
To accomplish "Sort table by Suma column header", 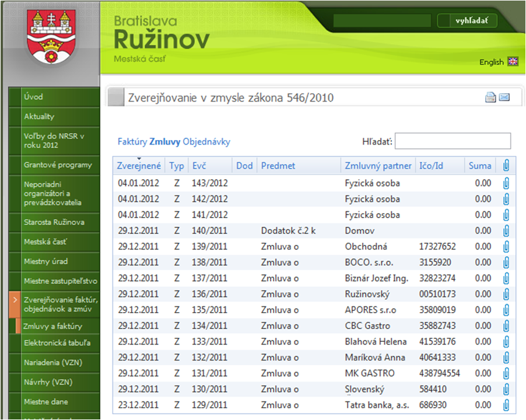I will click(x=480, y=166).
